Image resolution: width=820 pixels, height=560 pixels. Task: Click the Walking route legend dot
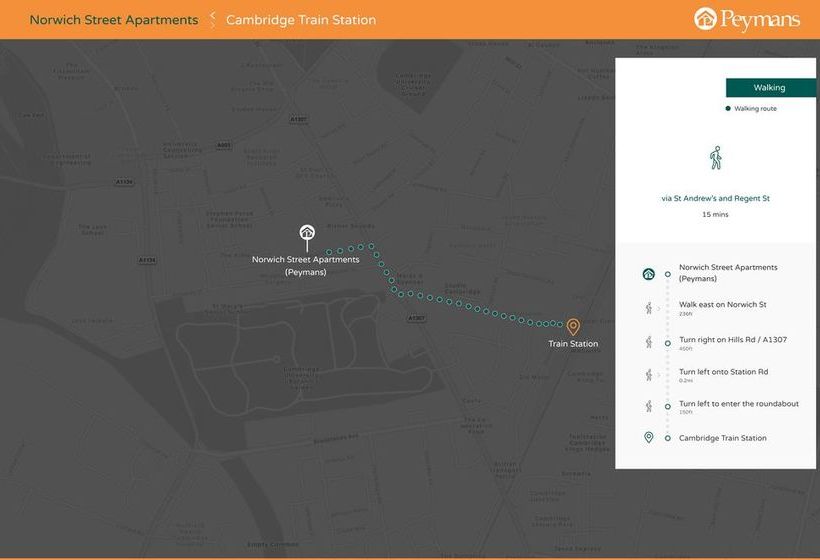pos(728,108)
